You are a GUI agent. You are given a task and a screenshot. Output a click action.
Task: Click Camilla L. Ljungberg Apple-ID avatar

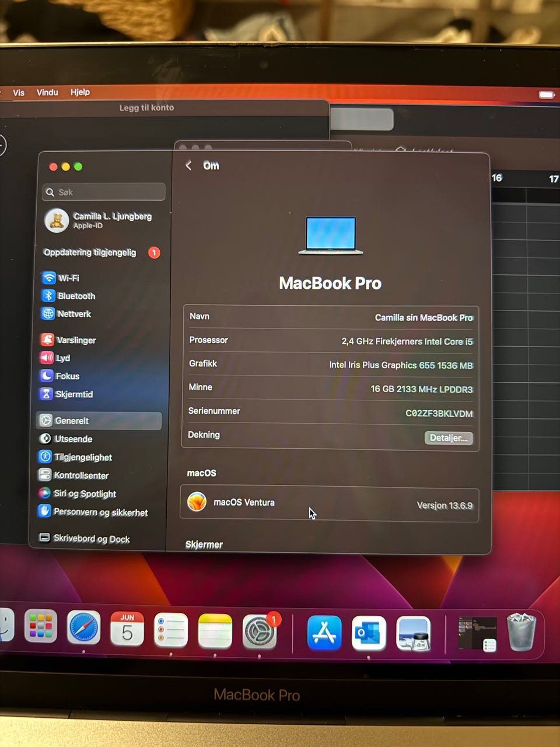point(57,221)
